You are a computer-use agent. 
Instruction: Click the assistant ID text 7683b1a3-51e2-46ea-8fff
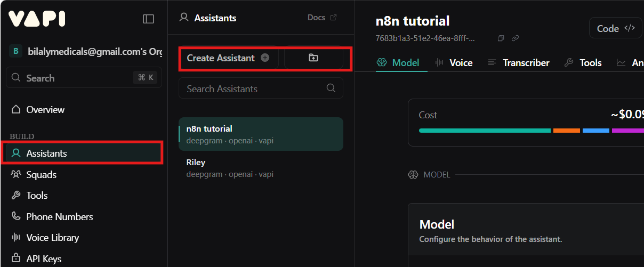click(425, 38)
